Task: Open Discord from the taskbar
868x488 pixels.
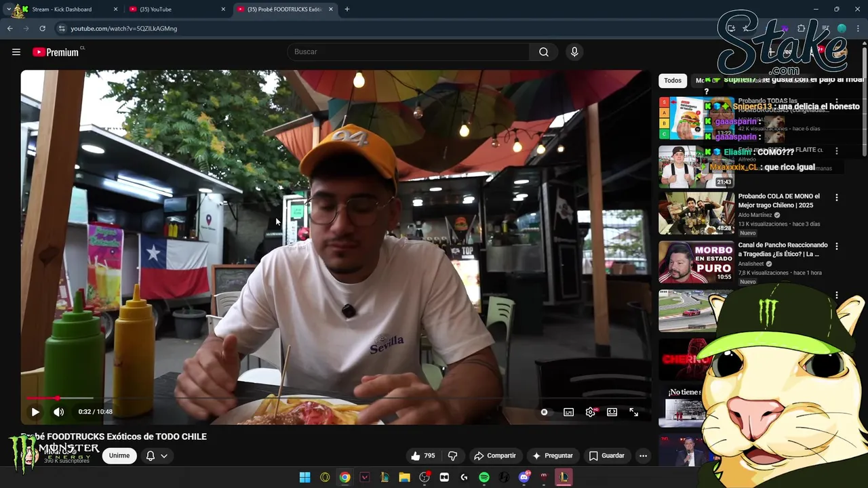Action: pyautogui.click(x=524, y=477)
